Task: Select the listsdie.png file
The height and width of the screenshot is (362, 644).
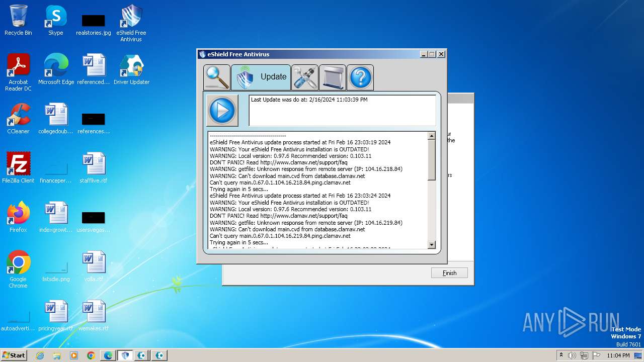Action: click(56, 270)
